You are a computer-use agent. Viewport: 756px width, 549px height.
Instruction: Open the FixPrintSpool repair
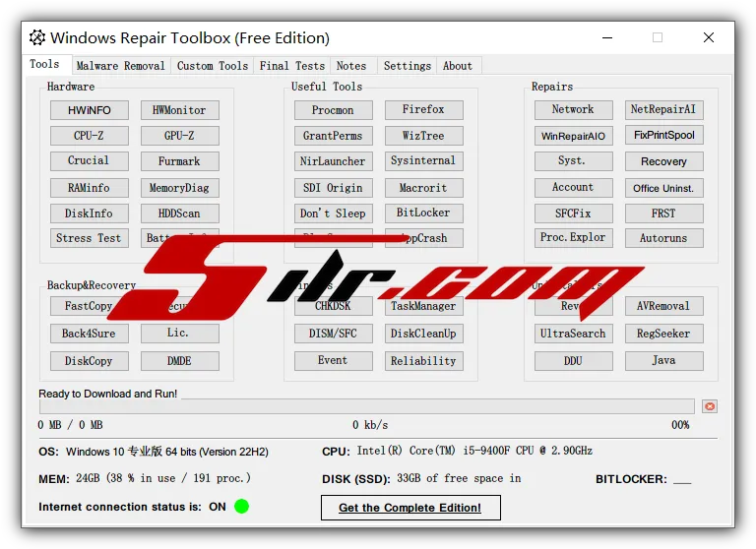tap(663, 136)
